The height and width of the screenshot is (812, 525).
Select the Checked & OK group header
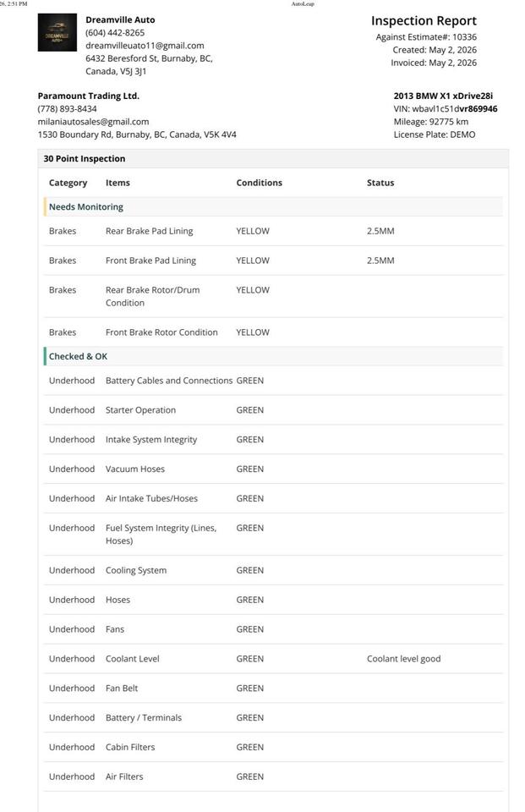click(273, 356)
